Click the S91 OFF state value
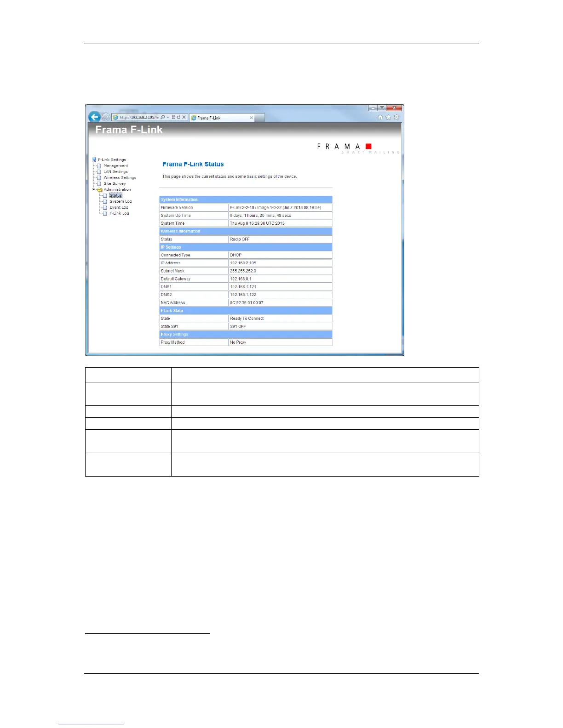The image size is (563, 728). [281, 326]
